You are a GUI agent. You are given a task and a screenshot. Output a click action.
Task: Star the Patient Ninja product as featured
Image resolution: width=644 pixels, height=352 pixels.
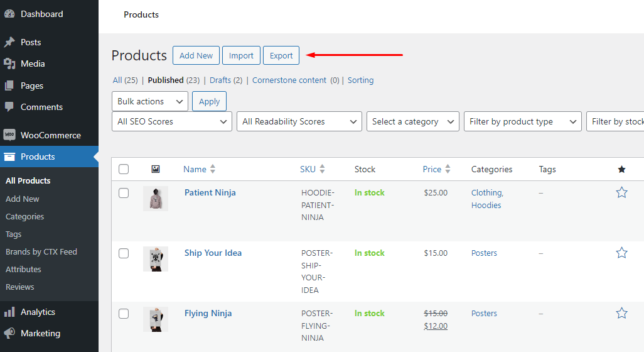coord(621,192)
